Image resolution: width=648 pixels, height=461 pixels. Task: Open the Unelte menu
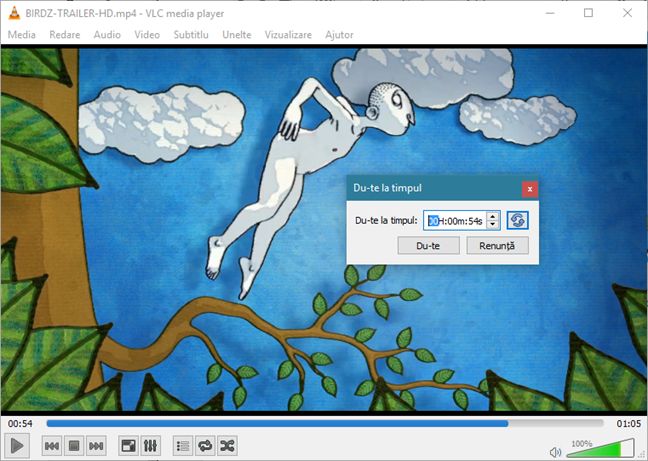(237, 35)
